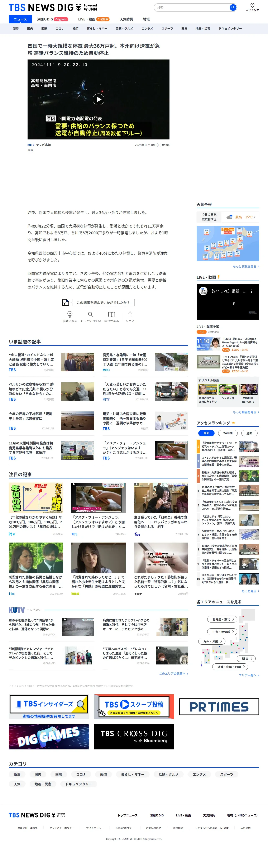Image resolution: width=268 pixels, height=868 pixels.
Task: Follow the もっと天気を見る link
Action: 246,267
